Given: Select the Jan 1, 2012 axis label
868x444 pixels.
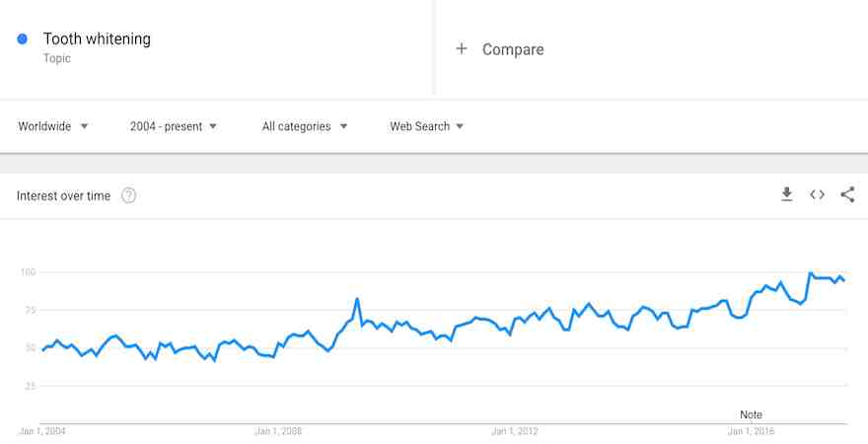Looking at the screenshot, I should pos(514,431).
